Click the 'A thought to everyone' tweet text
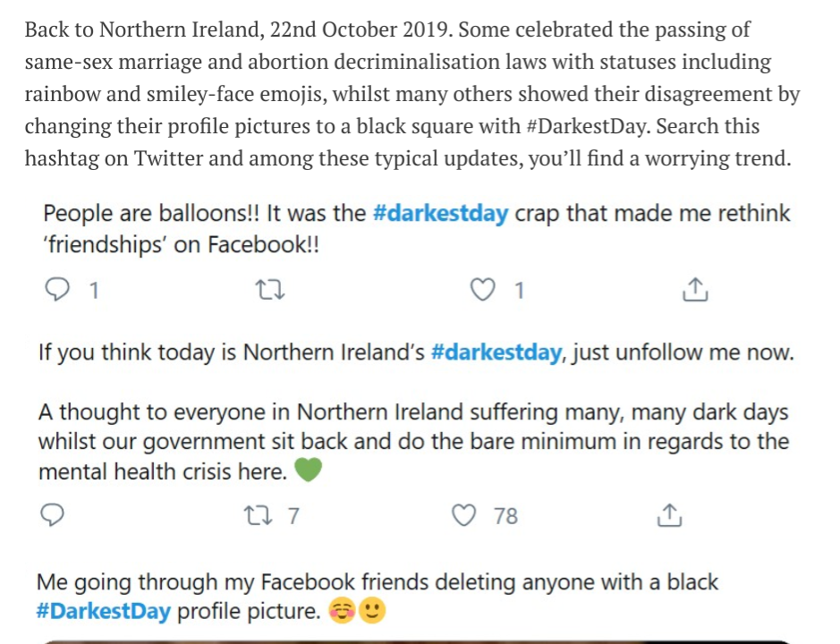 click(x=412, y=441)
